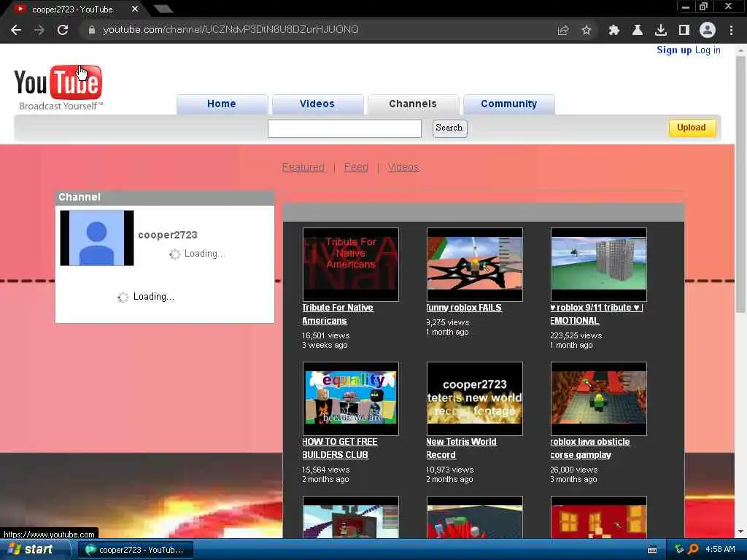Open the Community navigation tab
747x560 pixels.
click(508, 104)
